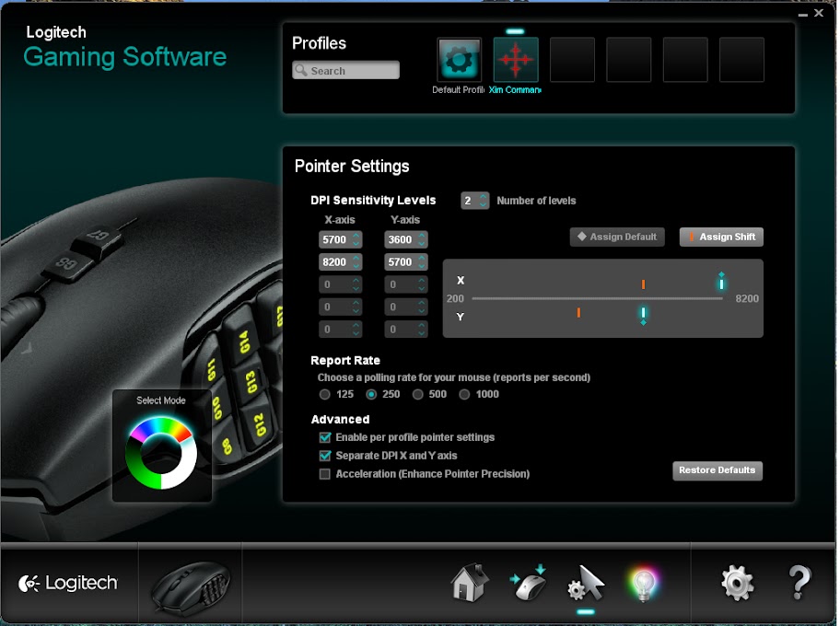The width and height of the screenshot is (840, 626).
Task: Raise the X-axis DPI stepper for 5700
Action: 356,234
